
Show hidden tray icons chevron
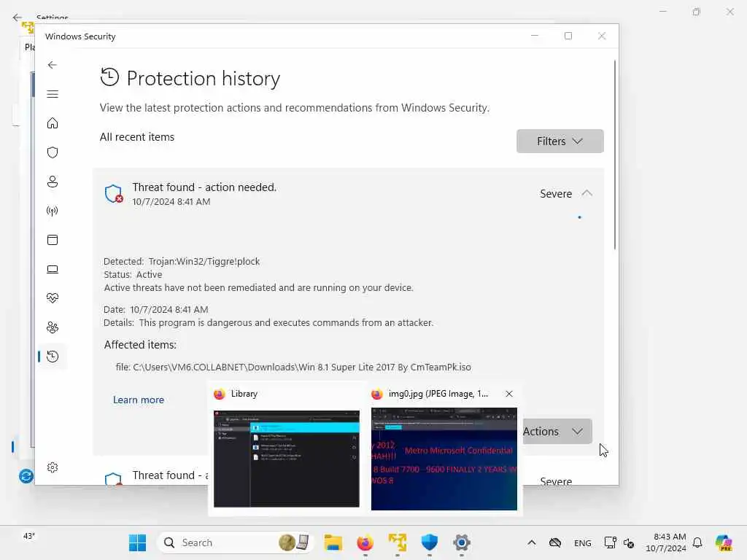tap(532, 542)
